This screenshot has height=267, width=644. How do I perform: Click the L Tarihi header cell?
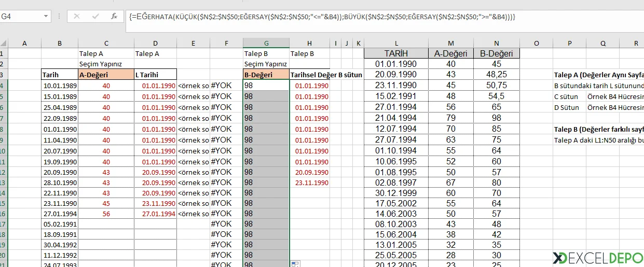tap(155, 74)
